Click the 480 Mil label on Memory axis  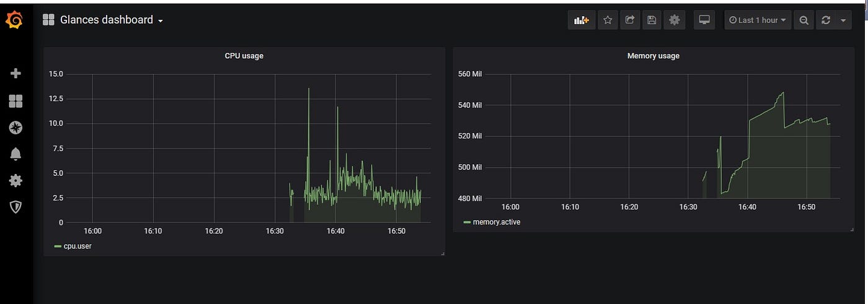[x=469, y=199]
